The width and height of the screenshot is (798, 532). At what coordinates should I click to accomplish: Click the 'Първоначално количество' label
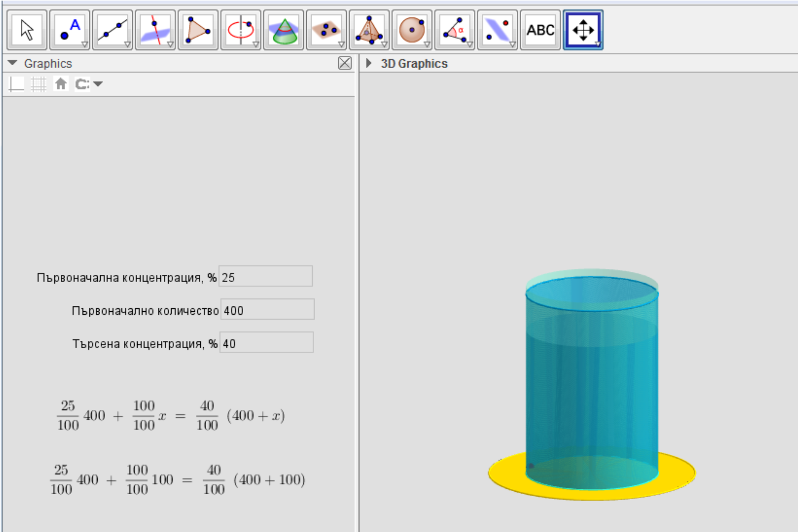[x=145, y=311]
